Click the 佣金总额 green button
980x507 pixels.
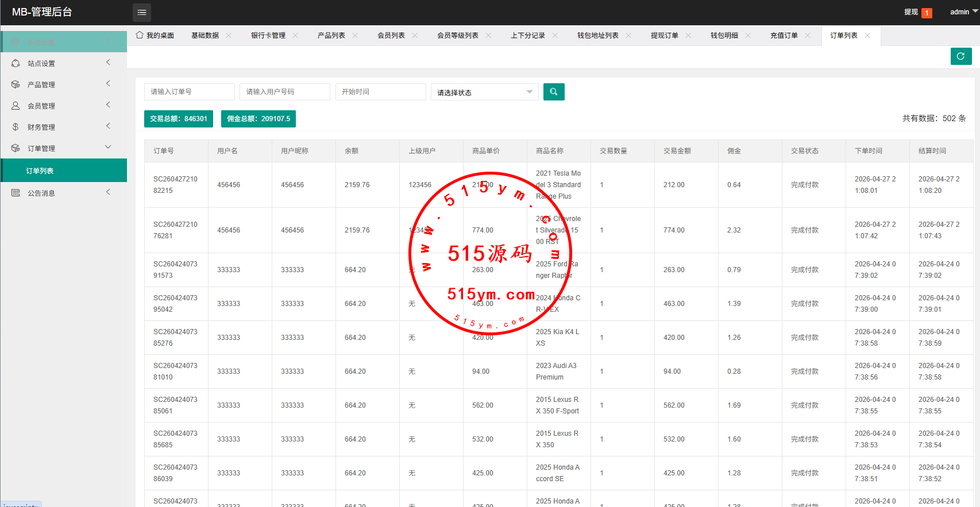pos(258,119)
